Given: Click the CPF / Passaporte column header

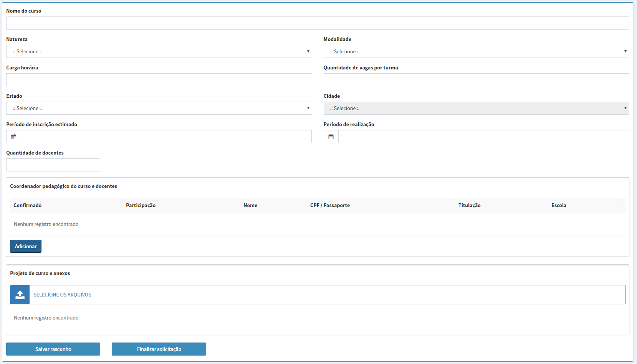Looking at the screenshot, I should [x=381, y=205].
